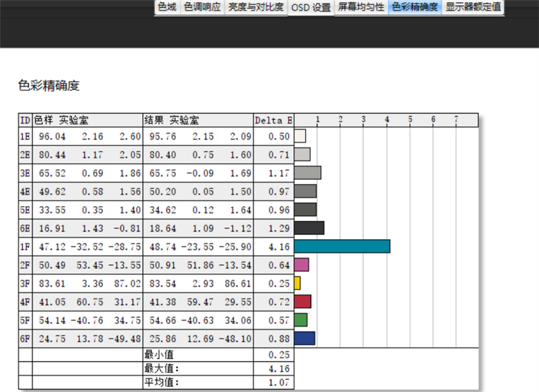Switch to the 色域 tab

click(167, 7)
